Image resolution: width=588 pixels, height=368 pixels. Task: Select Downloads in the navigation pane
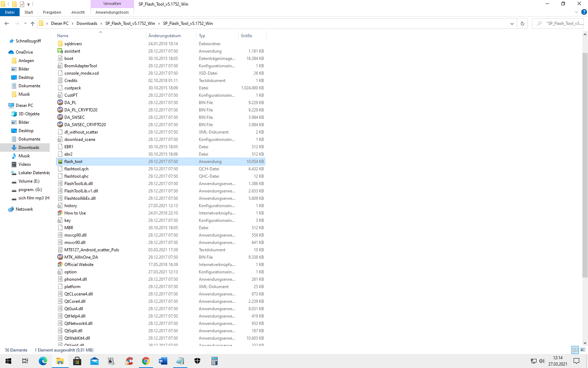point(29,148)
